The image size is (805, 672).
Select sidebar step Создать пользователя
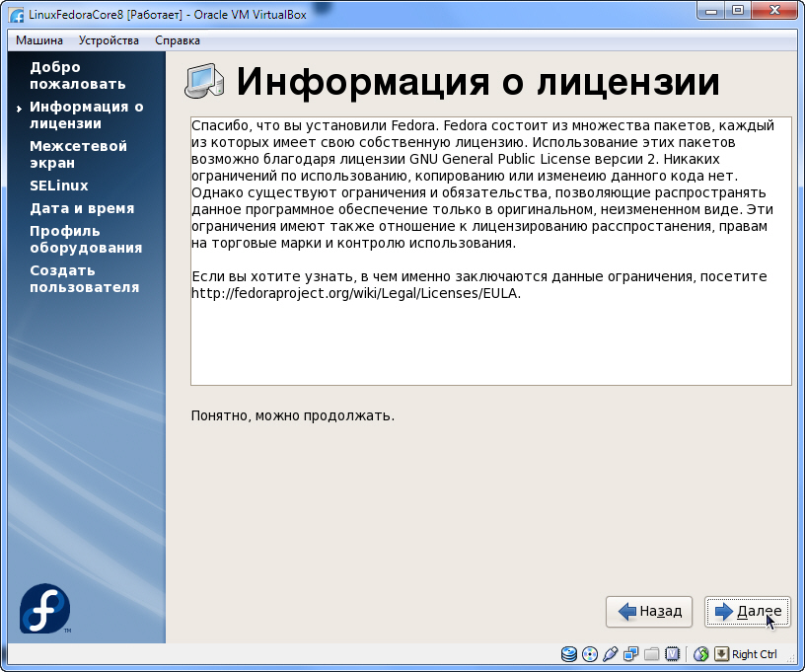84,278
